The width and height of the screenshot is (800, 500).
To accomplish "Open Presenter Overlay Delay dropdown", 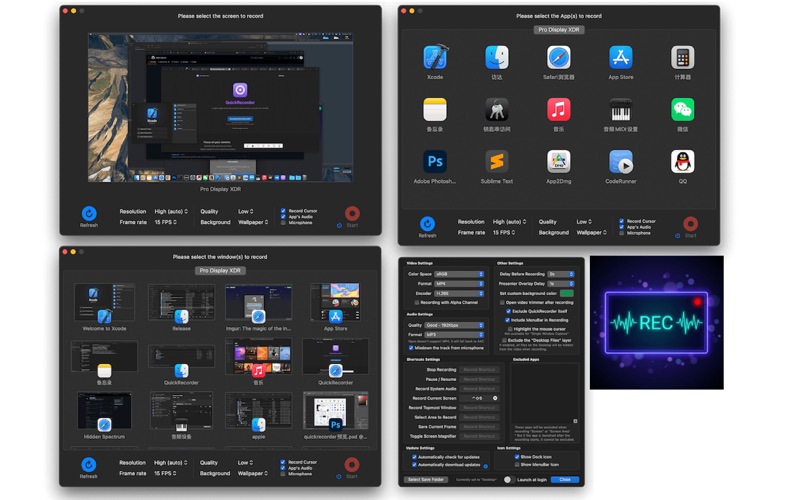I will click(561, 284).
